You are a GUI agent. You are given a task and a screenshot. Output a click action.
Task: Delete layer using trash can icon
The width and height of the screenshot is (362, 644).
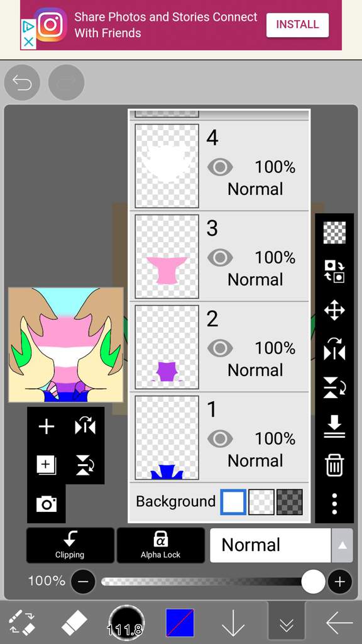pos(334,465)
